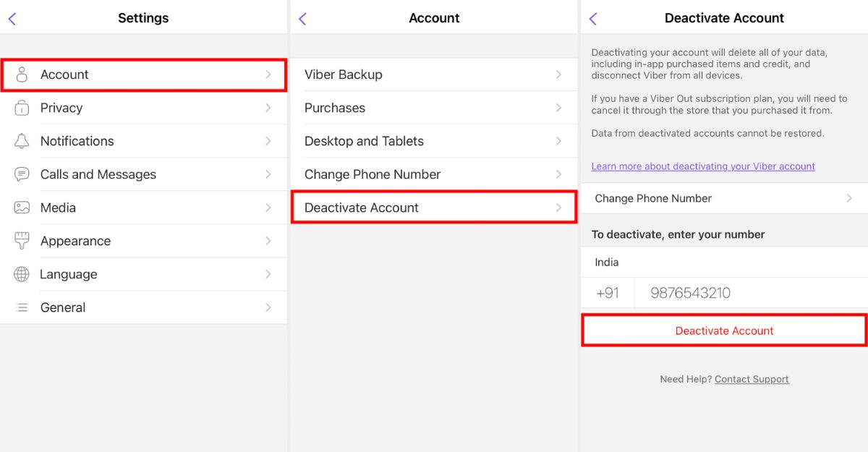Tap chevron beside Change Phone Number on deactivate screen

click(849, 198)
